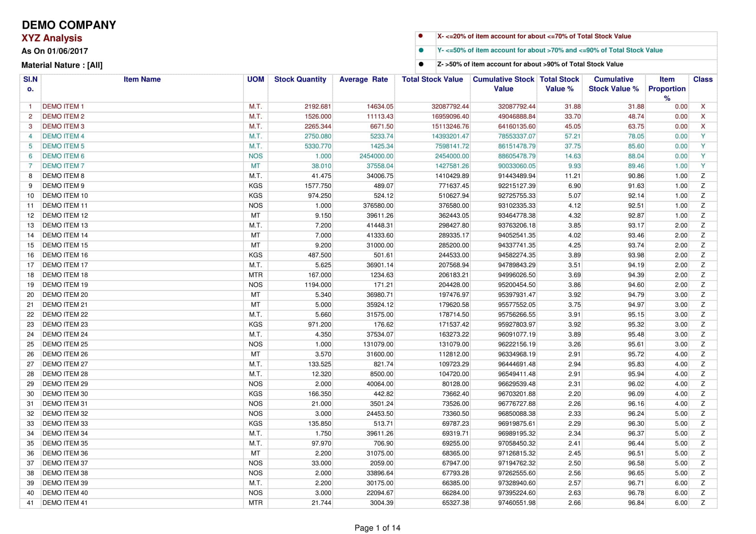The height and width of the screenshot is (534, 756).
Task: Click the Material Nature [All] filter label
Action: [x=62, y=65]
